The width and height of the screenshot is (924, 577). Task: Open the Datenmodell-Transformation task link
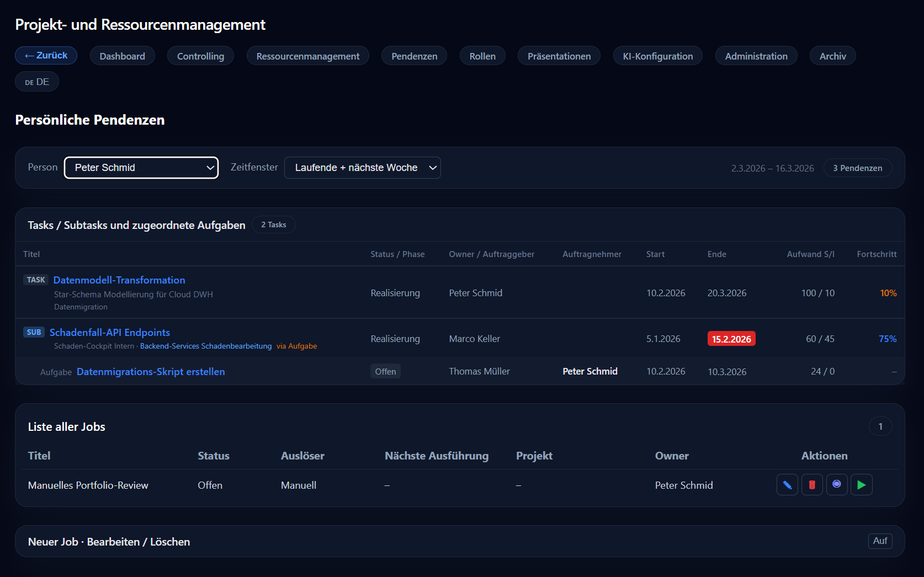(119, 280)
